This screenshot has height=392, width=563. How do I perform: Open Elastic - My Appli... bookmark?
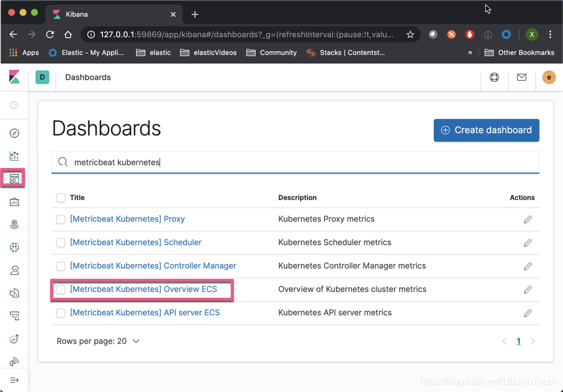tap(86, 53)
